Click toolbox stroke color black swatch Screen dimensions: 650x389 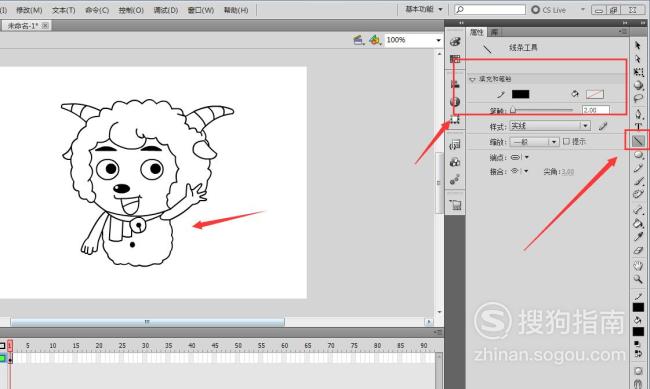(x=638, y=307)
